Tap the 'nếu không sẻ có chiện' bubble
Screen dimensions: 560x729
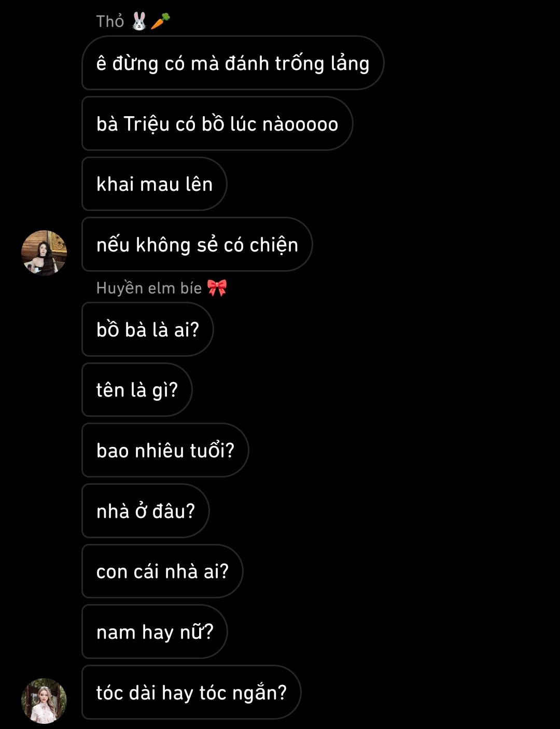[x=197, y=245]
